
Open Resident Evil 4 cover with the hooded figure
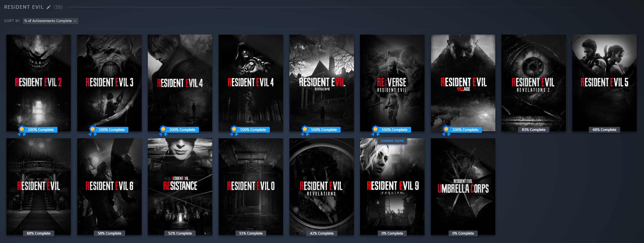click(x=251, y=83)
